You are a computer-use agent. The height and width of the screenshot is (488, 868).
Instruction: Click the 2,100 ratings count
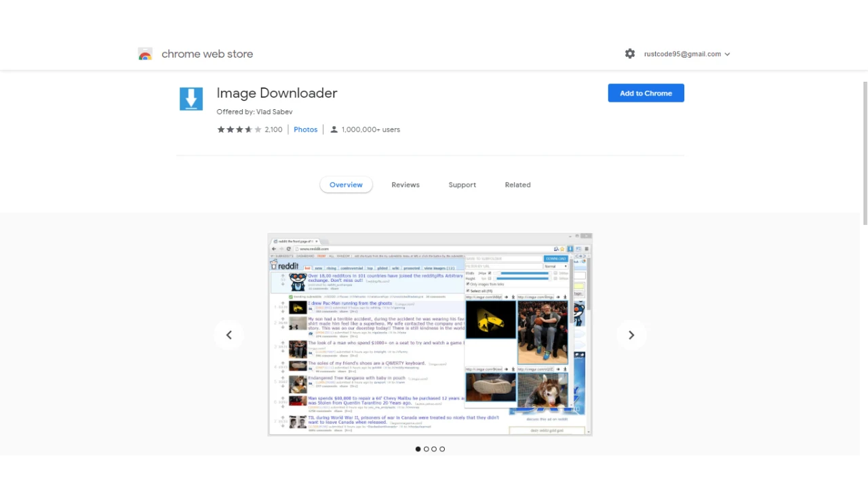point(273,129)
